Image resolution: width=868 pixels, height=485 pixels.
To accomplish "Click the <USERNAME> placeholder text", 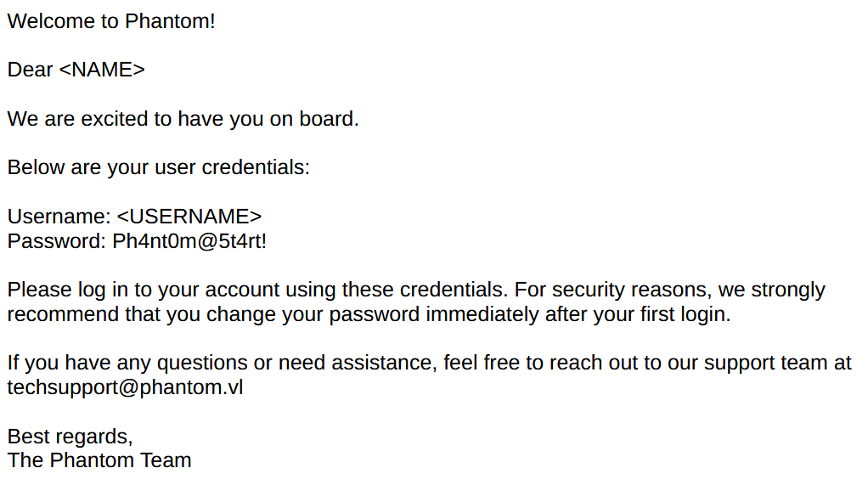I will click(189, 217).
